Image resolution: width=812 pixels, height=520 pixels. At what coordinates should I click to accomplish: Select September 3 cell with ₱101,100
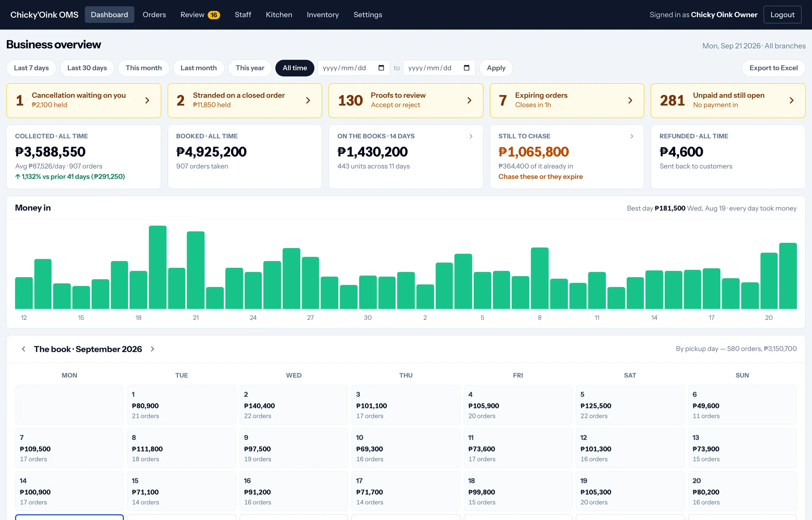click(406, 404)
